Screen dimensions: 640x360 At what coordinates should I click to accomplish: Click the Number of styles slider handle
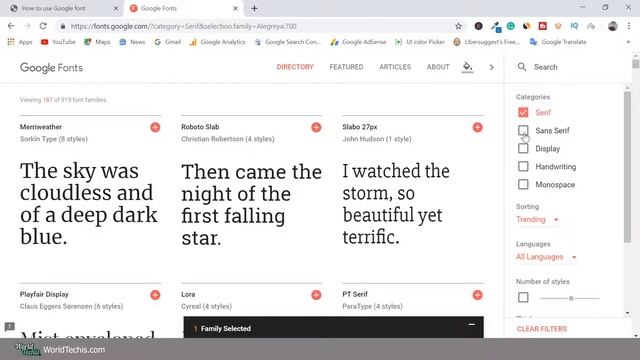(571, 298)
